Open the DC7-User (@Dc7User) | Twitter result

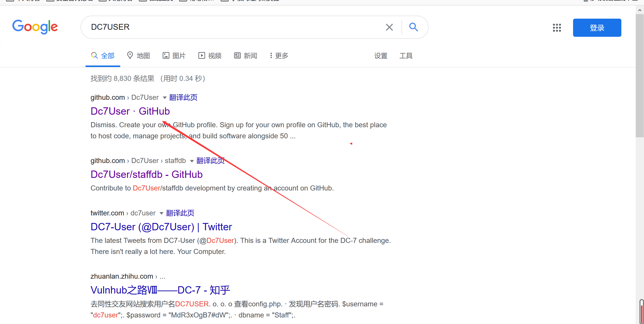click(x=161, y=227)
